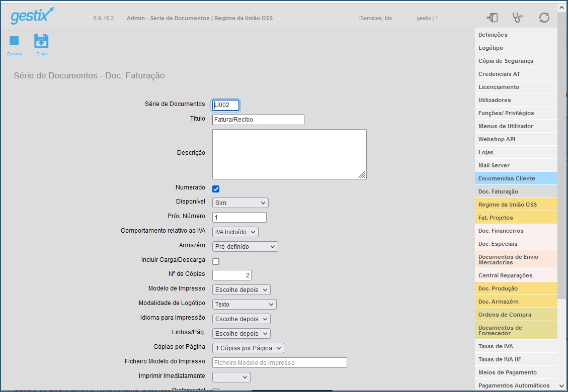Screen dimensions: 568x392
Task: Open Fat. Projetos menu item
Action: tap(516, 218)
